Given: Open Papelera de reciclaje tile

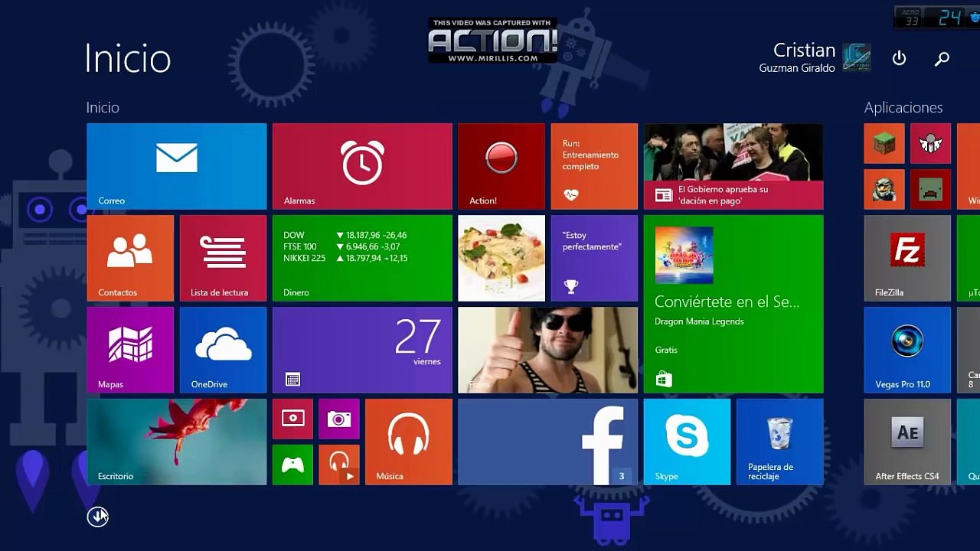Looking at the screenshot, I should point(780,442).
